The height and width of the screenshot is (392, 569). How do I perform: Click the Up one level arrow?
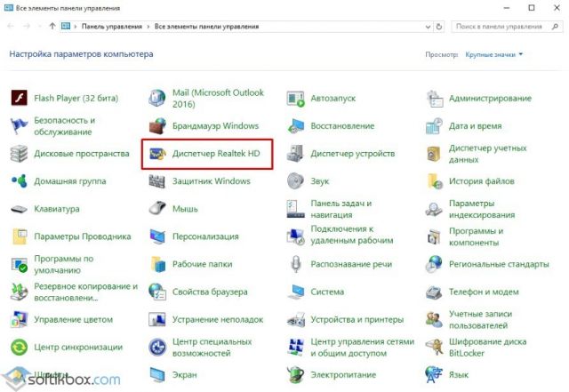click(52, 26)
